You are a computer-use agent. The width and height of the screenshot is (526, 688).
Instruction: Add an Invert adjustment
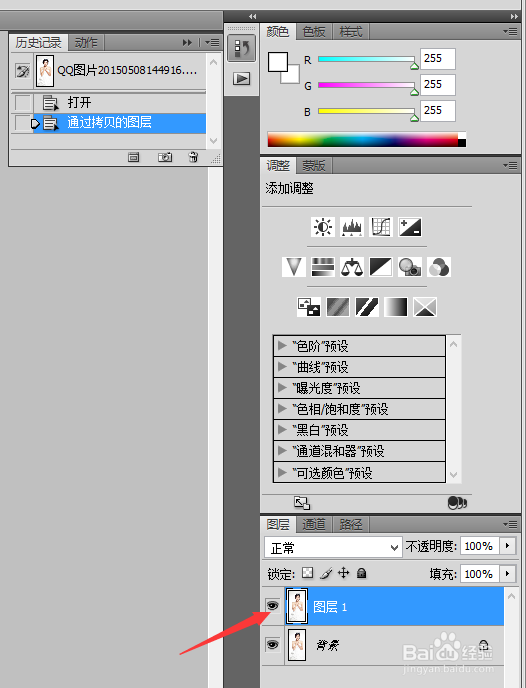click(x=308, y=307)
